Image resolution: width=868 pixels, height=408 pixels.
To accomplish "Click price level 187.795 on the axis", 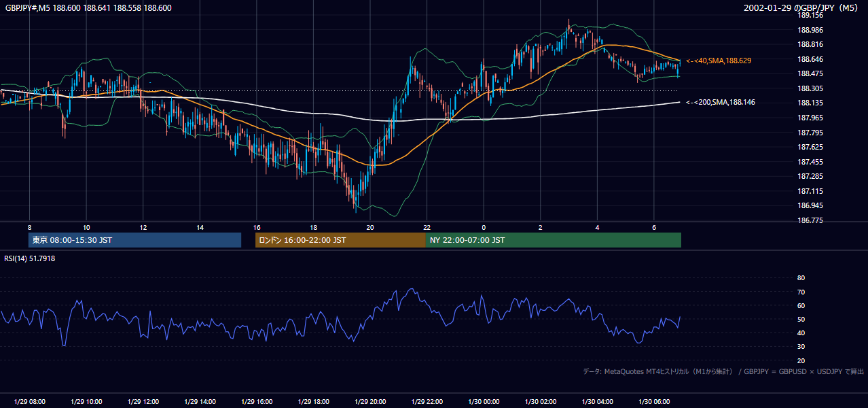I will [x=810, y=133].
